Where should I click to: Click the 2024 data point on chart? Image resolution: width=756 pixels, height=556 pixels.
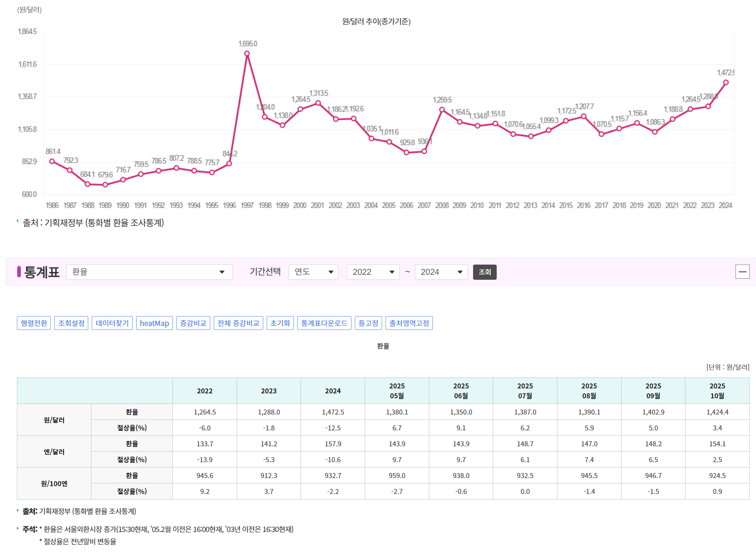click(726, 83)
